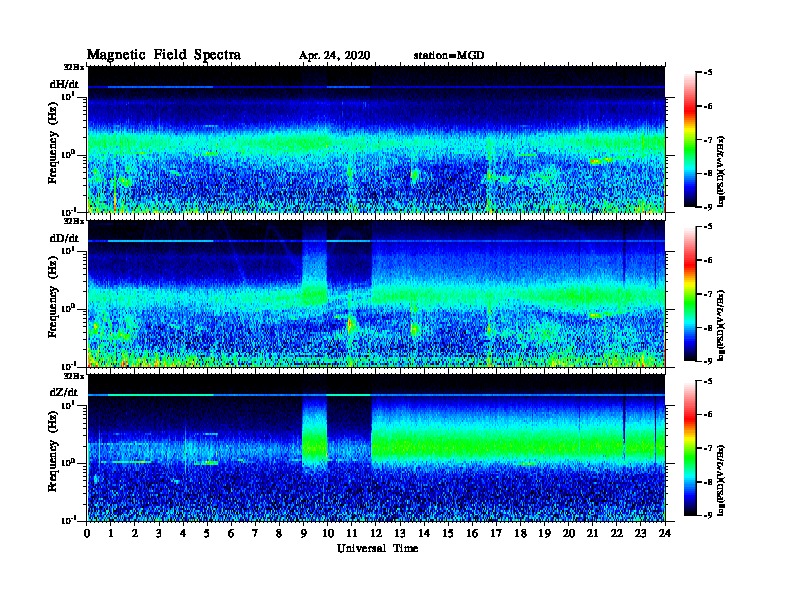
Task: Click hour tick label "6" on time axis
Action: (232, 534)
